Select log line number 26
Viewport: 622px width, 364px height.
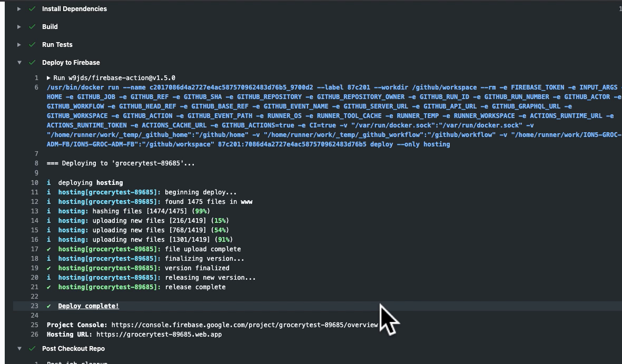[x=35, y=334]
